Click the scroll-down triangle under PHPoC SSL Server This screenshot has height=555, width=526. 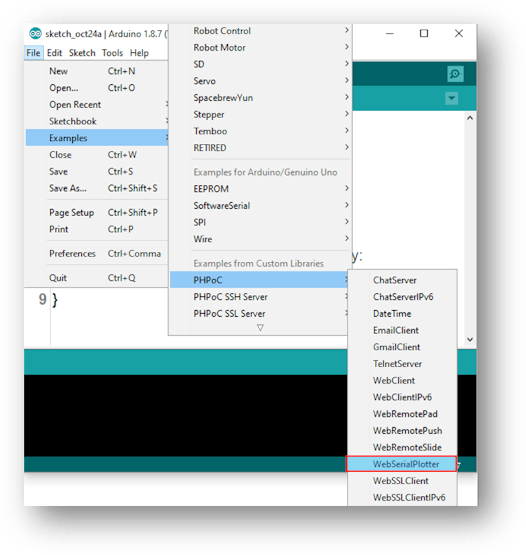pos(260,328)
